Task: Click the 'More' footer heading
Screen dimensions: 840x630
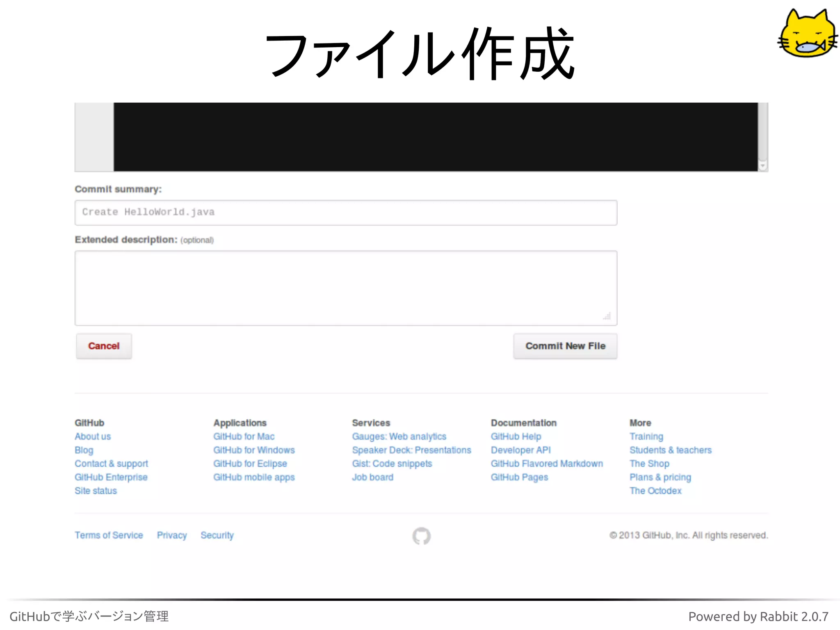Action: point(640,423)
